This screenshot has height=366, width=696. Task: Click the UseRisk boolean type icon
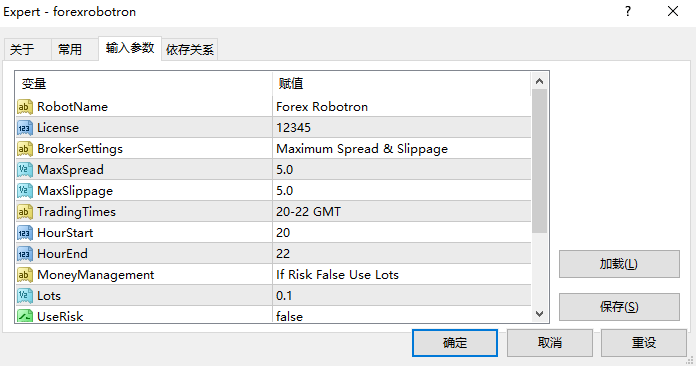click(x=24, y=316)
